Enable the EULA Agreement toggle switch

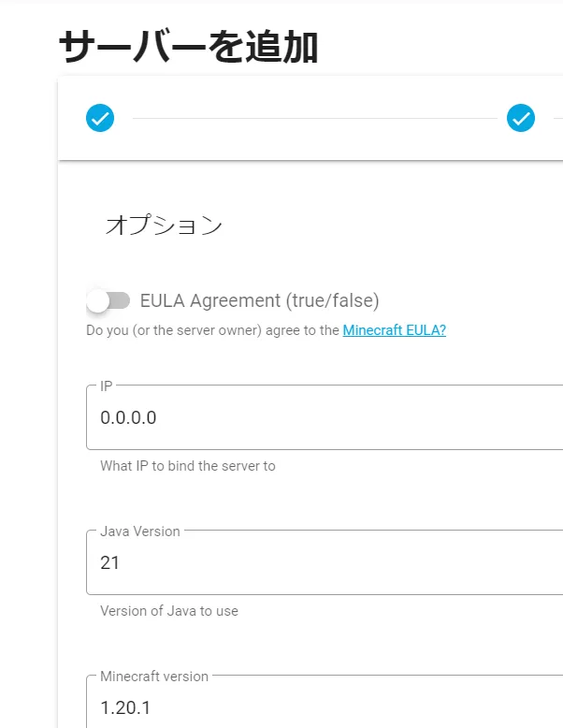point(108,300)
